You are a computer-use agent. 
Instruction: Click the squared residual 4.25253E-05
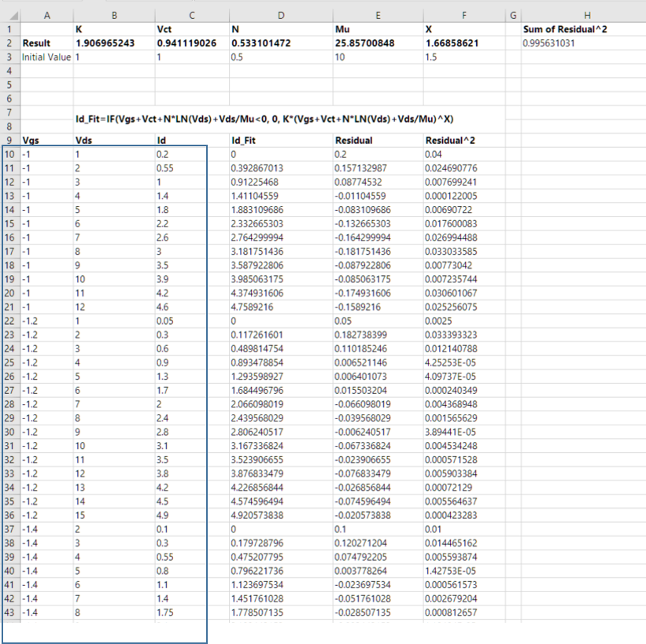coord(464,362)
